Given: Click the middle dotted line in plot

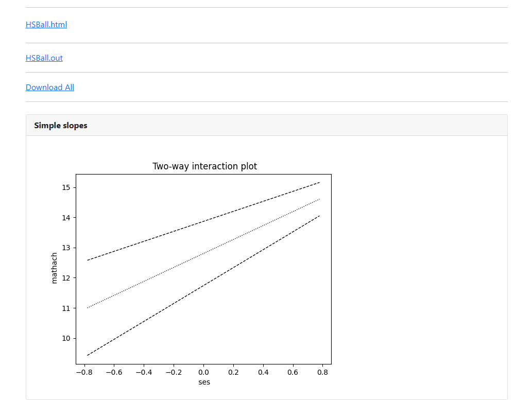Looking at the screenshot, I should 204,253.
